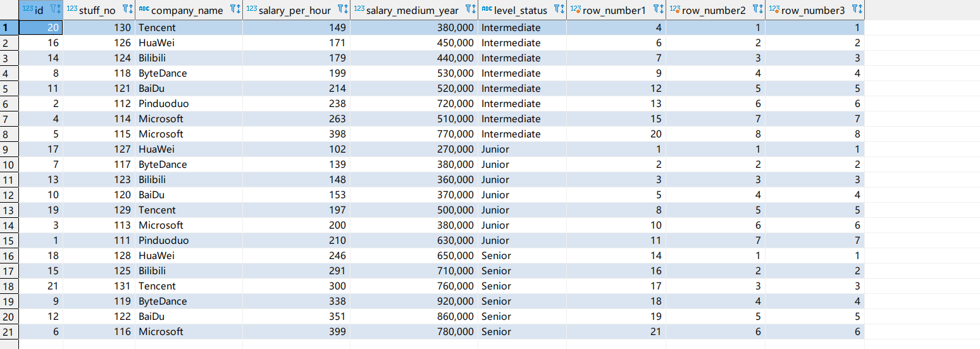Click the stuff_no cell 131

99,286
